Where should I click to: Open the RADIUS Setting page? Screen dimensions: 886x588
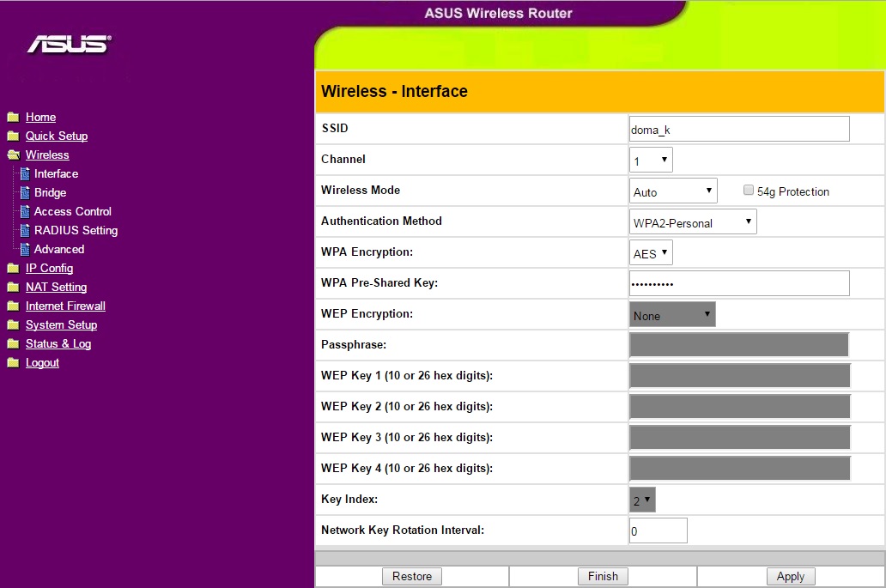[x=76, y=231]
